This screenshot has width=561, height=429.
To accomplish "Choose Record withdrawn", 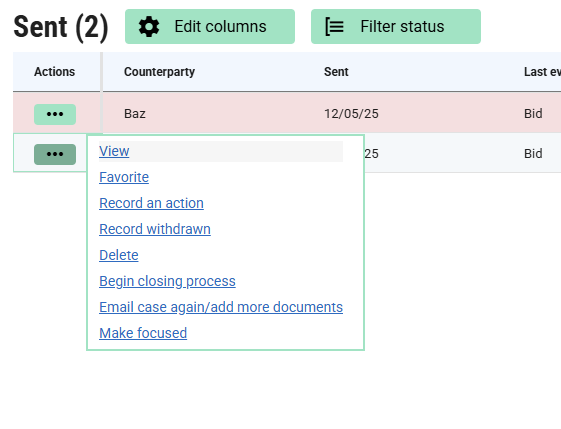I will (x=155, y=229).
